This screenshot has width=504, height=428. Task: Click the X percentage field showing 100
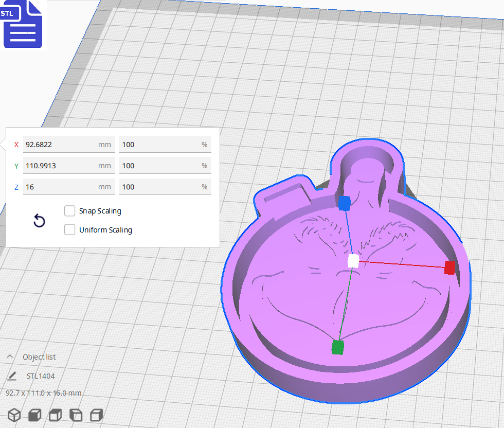tap(164, 145)
